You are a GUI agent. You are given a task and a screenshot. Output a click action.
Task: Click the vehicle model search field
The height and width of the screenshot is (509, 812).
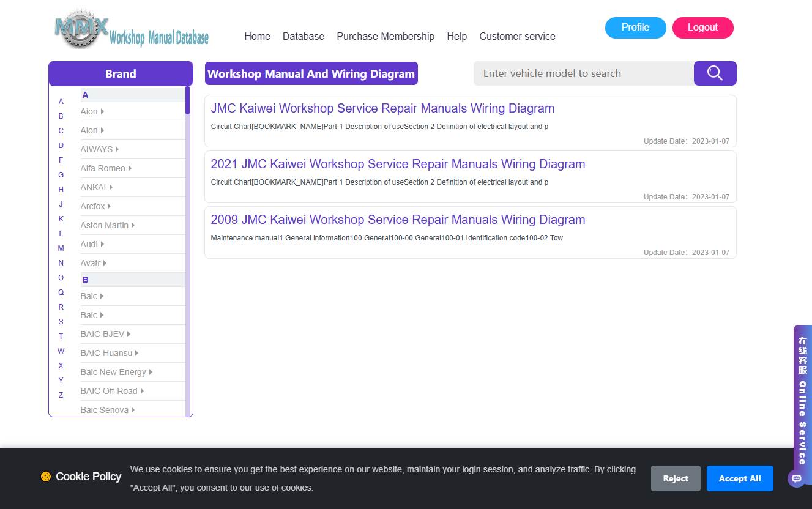(x=584, y=73)
